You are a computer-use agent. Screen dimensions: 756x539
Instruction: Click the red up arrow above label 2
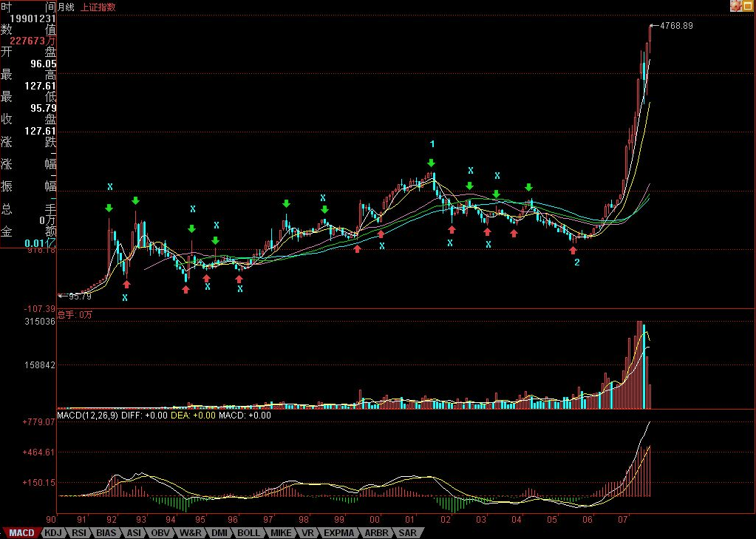(x=573, y=250)
